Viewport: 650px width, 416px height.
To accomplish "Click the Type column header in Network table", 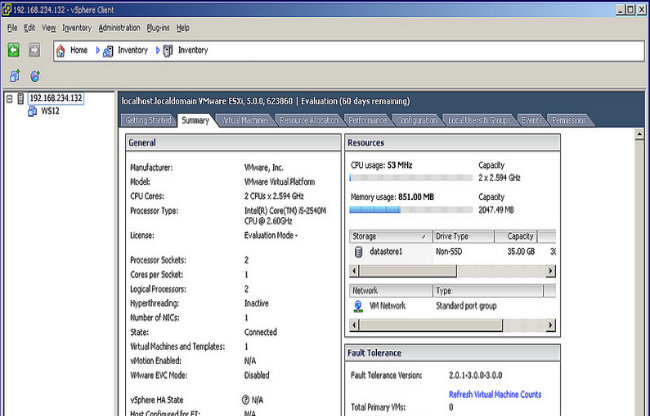I will click(488, 290).
